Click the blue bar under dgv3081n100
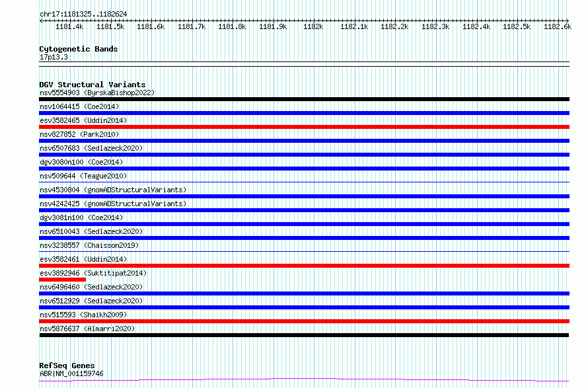Viewport: 588px width, 388px height. pyautogui.click(x=304, y=224)
